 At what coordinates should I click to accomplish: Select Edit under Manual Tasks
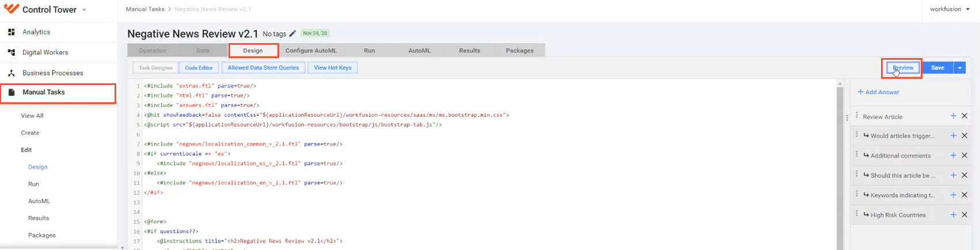pos(26,150)
